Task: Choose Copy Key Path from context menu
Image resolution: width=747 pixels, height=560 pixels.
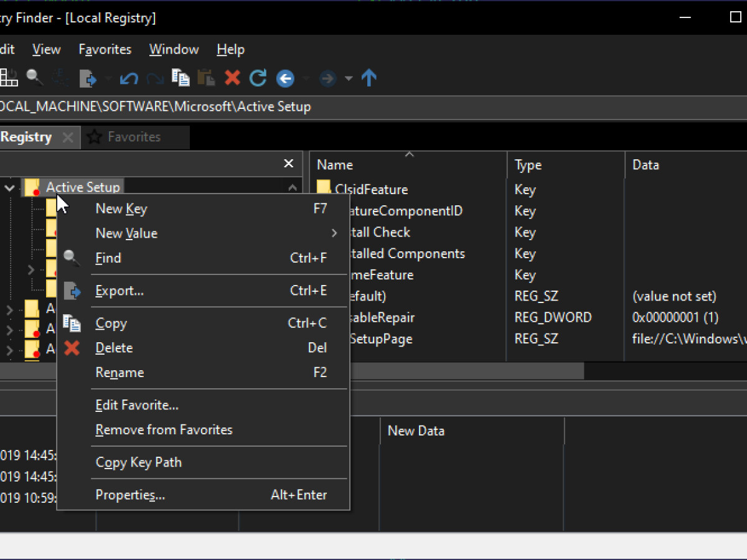Action: [138, 462]
